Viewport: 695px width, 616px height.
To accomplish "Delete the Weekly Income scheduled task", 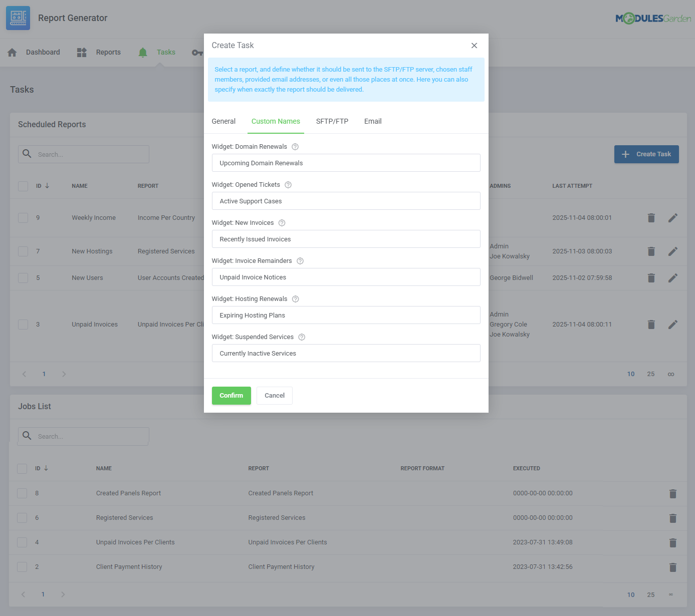I will tap(651, 218).
